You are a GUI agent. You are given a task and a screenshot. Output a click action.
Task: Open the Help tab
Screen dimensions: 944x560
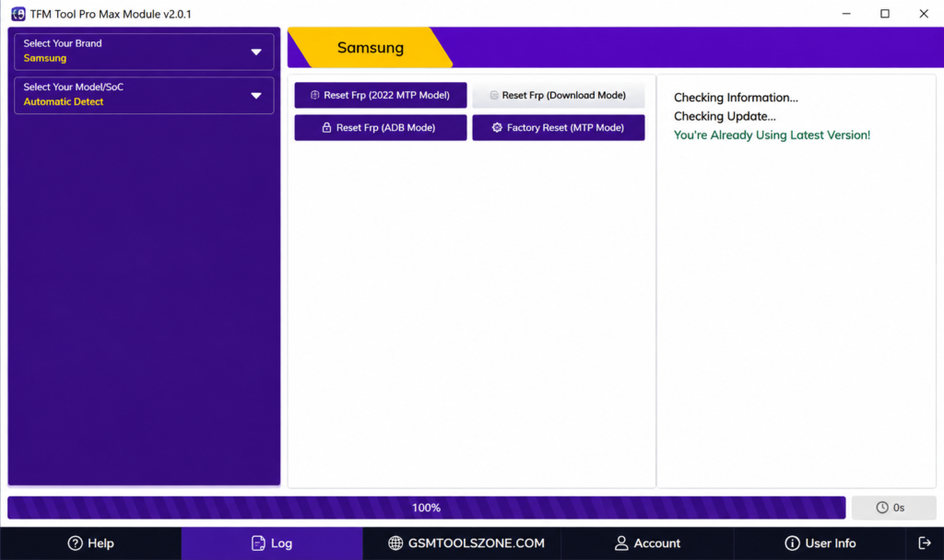[91, 543]
